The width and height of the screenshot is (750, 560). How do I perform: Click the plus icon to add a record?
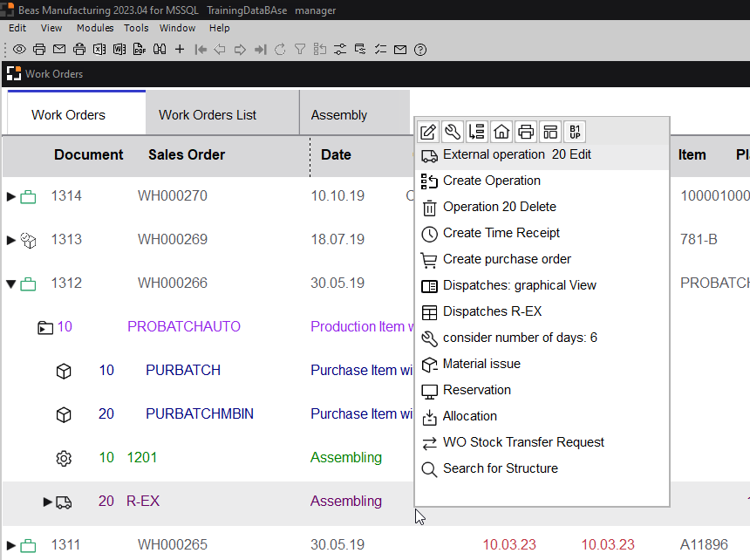[x=180, y=50]
